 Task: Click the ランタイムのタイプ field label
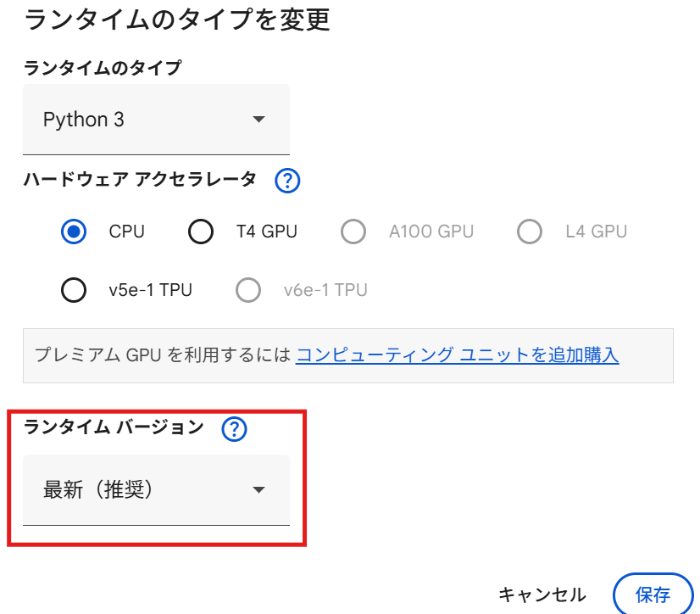(x=103, y=68)
